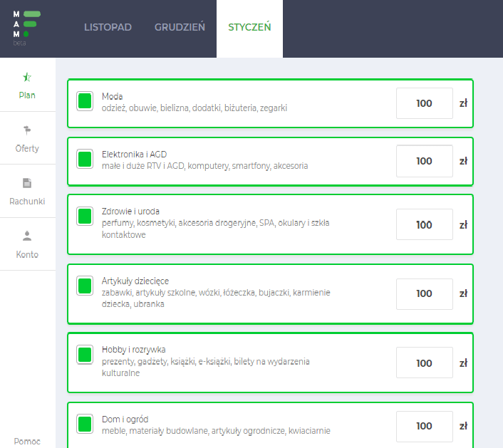Switch to the Listopad tab
Viewport: 503px width, 448px height.
[x=108, y=28]
